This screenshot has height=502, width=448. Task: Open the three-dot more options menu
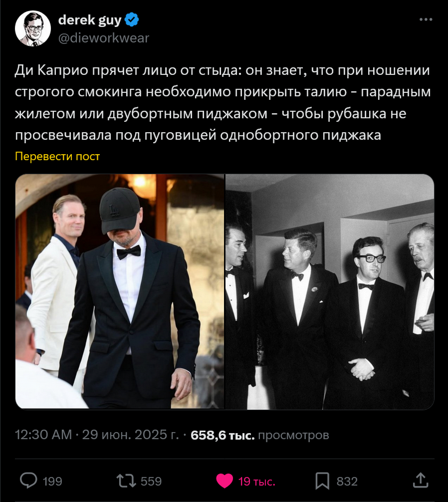[426, 20]
